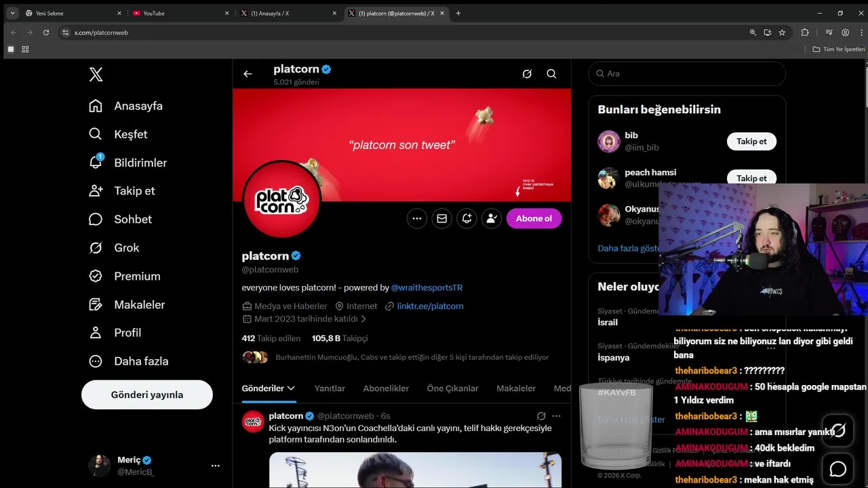The image size is (868, 488).
Task: Switch to Yanıtlar tab
Action: (330, 388)
